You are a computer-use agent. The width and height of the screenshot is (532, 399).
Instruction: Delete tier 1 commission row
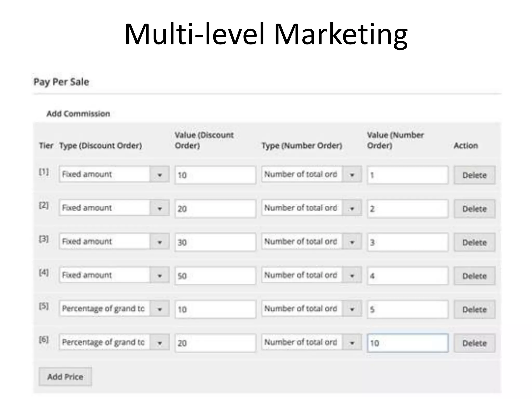click(x=475, y=175)
